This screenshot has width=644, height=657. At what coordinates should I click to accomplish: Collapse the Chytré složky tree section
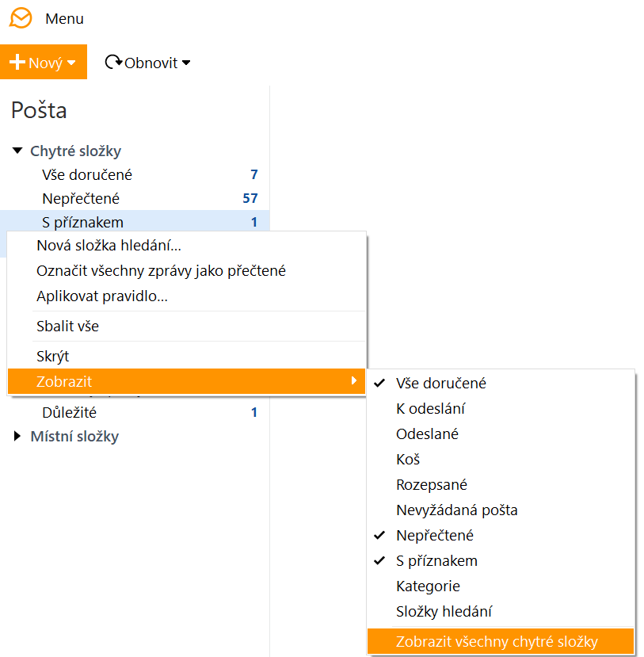17,151
